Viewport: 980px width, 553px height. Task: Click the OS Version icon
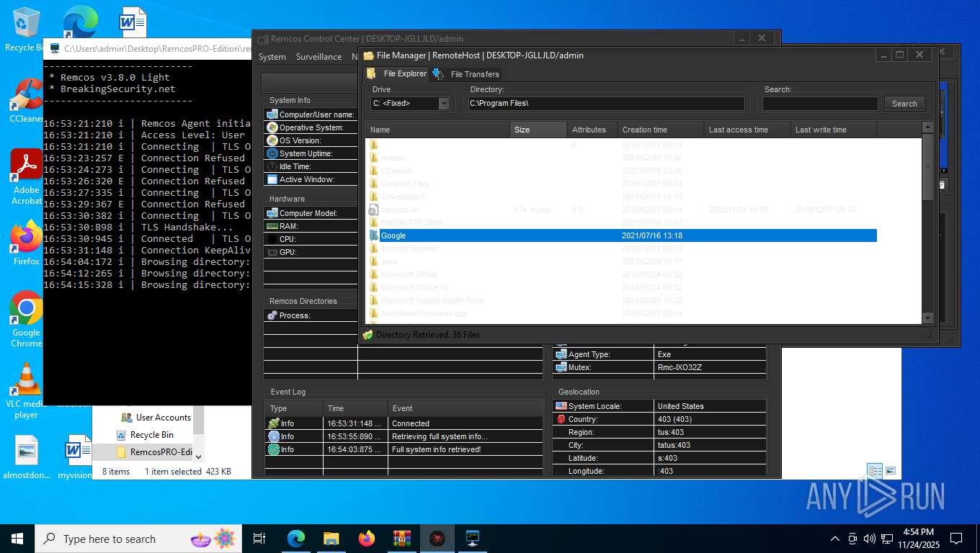coord(272,140)
